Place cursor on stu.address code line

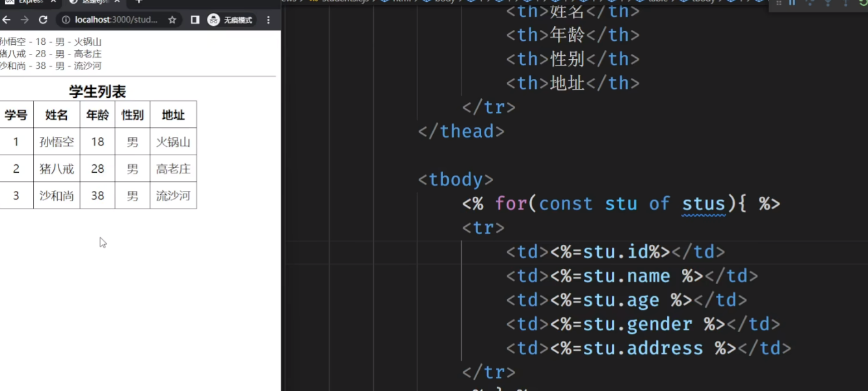coord(649,348)
